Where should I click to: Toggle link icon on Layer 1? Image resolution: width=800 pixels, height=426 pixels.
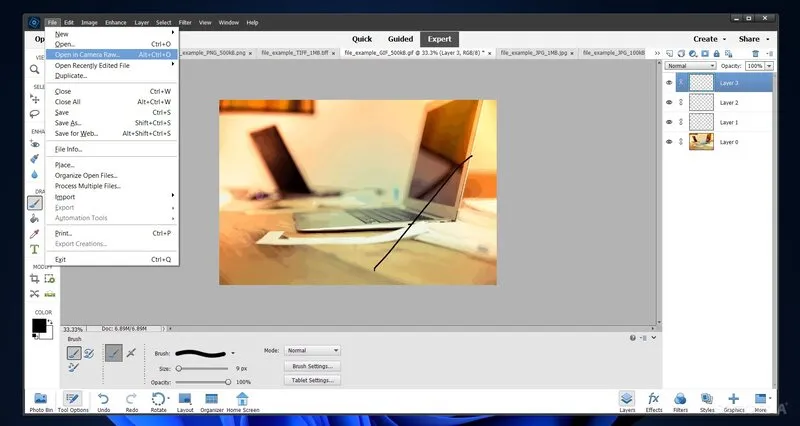681,122
